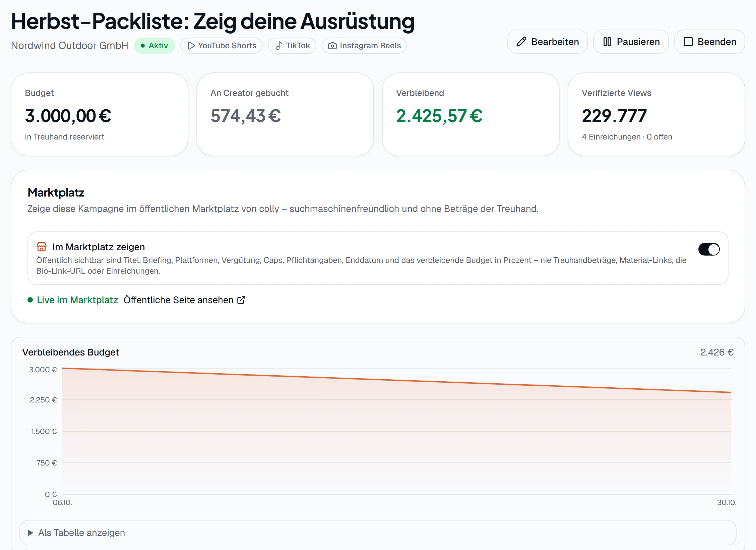This screenshot has width=756, height=550.
Task: Click the 2.250 € axis label
Action: click(44, 400)
